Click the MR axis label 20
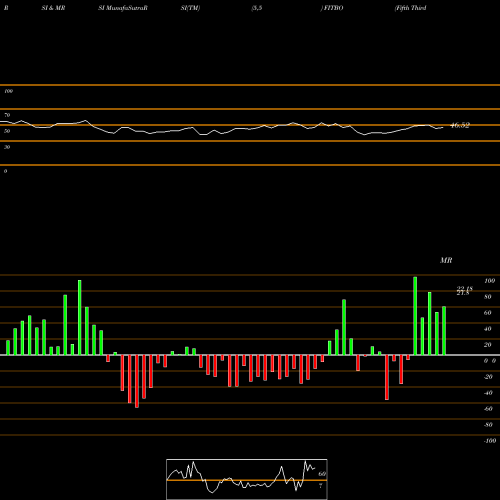This screenshot has width=500, height=500. (488, 345)
